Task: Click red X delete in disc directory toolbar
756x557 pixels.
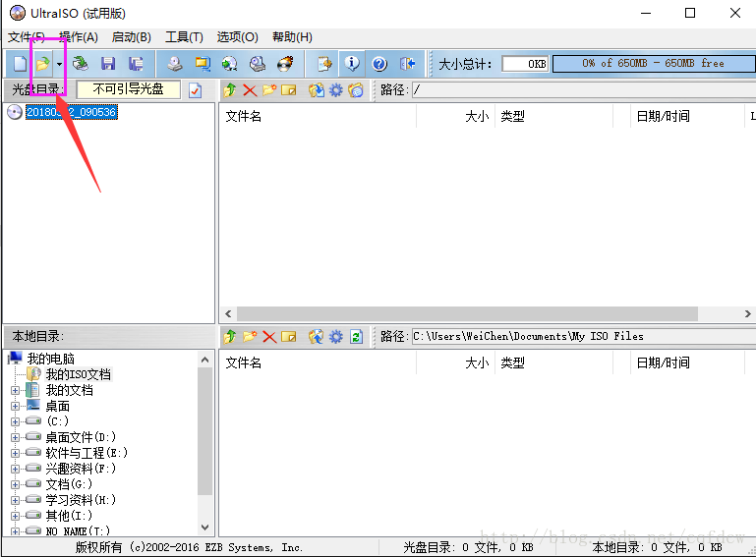Action: 250,90
